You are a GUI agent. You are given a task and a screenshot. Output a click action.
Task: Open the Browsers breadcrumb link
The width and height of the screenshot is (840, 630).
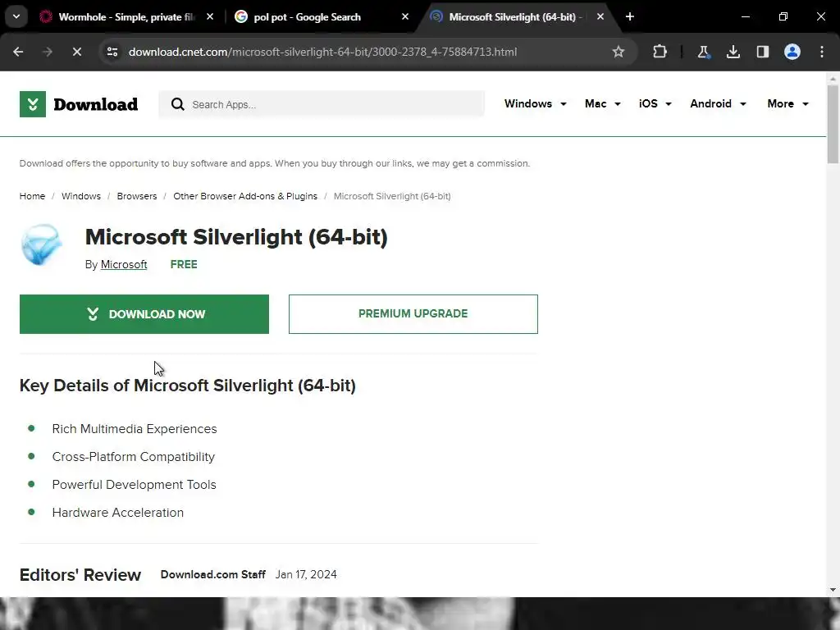(x=137, y=196)
